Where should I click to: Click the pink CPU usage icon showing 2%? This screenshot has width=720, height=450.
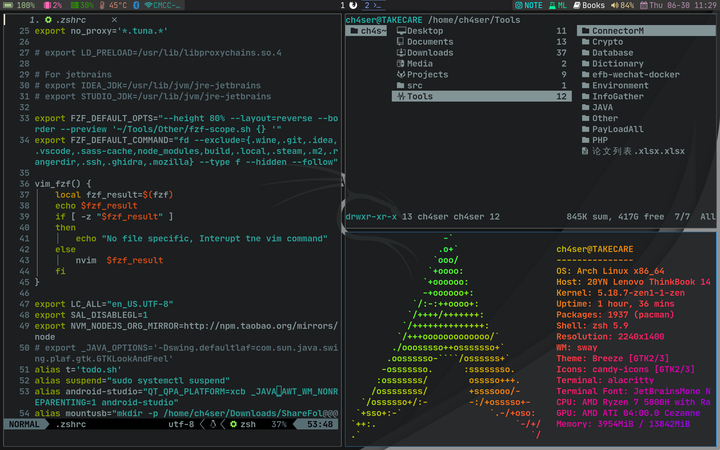47,6
